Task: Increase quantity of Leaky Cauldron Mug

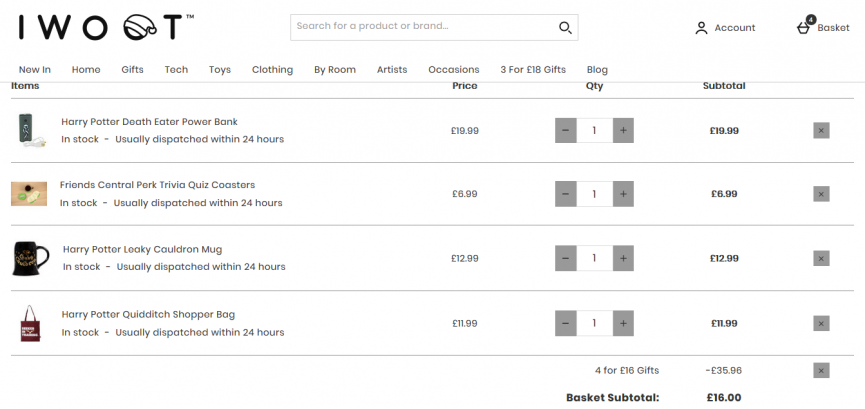Action: [623, 258]
